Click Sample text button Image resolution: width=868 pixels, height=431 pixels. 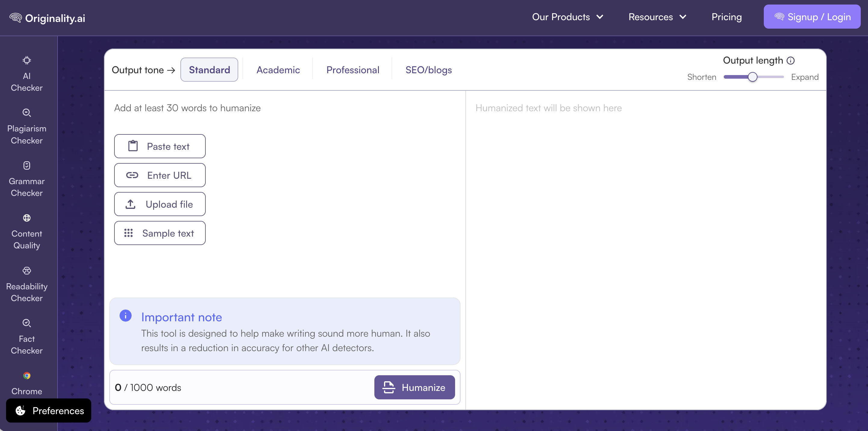coord(160,233)
